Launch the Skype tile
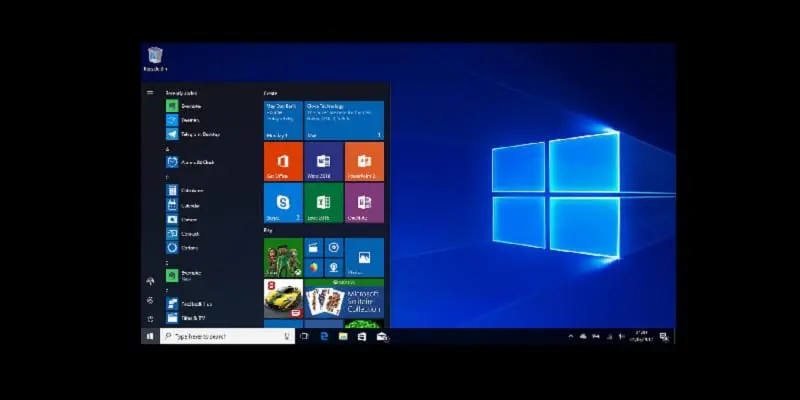The image size is (800, 400). tap(283, 202)
